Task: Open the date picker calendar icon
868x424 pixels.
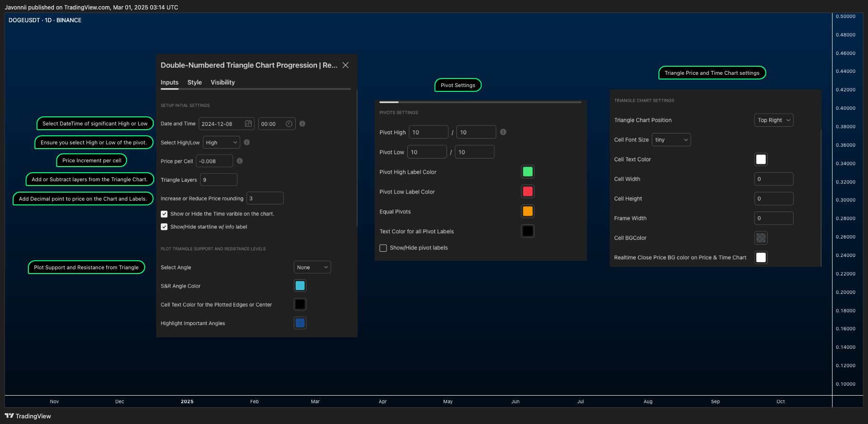Action: point(248,124)
